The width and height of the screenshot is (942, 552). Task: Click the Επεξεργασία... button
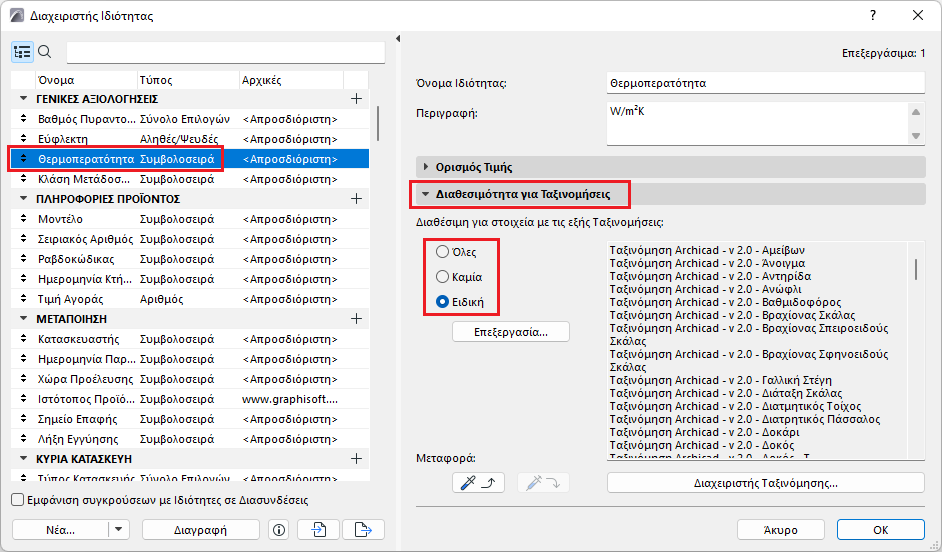coord(511,332)
